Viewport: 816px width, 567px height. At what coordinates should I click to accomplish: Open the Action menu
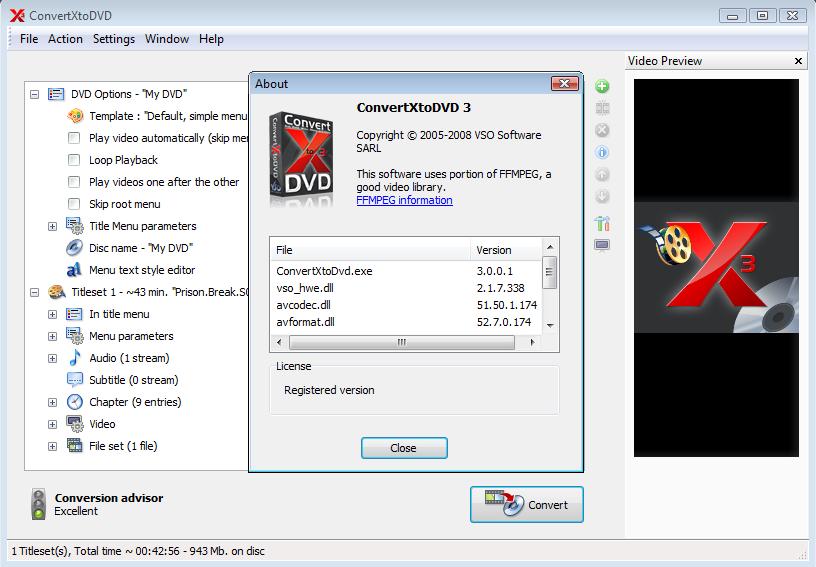pyautogui.click(x=65, y=39)
